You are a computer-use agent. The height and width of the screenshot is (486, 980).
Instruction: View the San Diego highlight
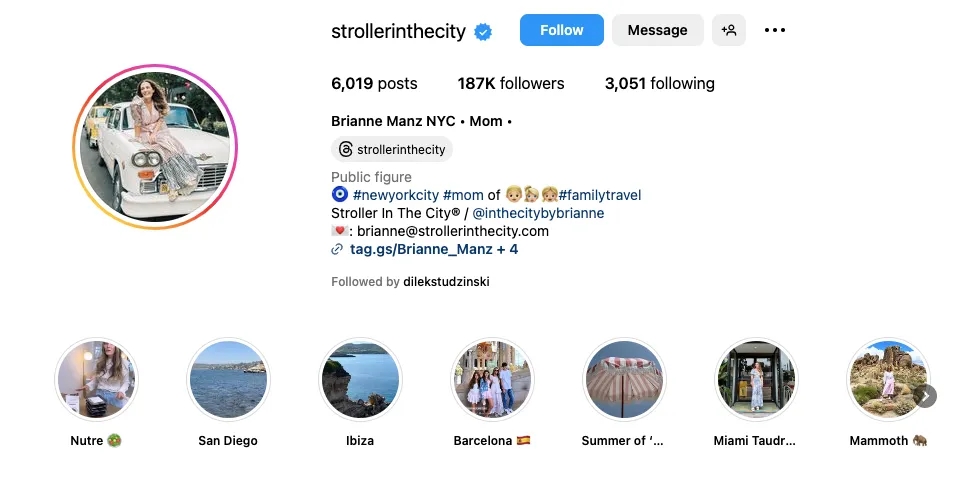click(228, 380)
